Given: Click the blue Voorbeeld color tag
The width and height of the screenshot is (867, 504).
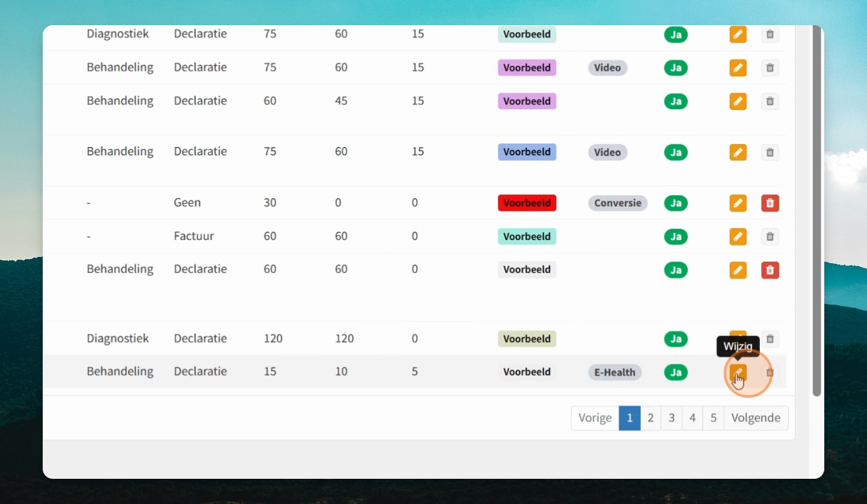Looking at the screenshot, I should click(527, 152).
